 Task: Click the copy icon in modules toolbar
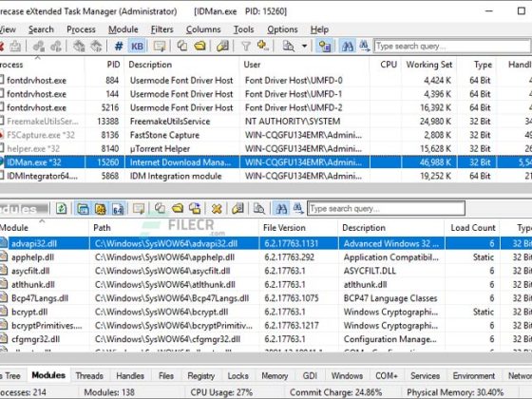(160, 208)
